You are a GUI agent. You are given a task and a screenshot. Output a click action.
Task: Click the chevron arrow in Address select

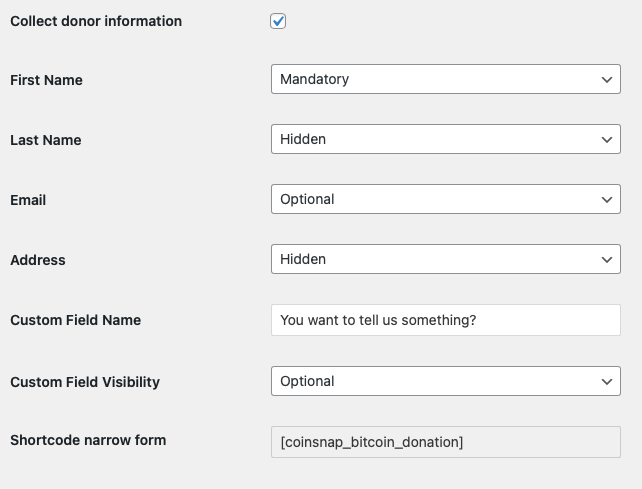pyautogui.click(x=607, y=259)
